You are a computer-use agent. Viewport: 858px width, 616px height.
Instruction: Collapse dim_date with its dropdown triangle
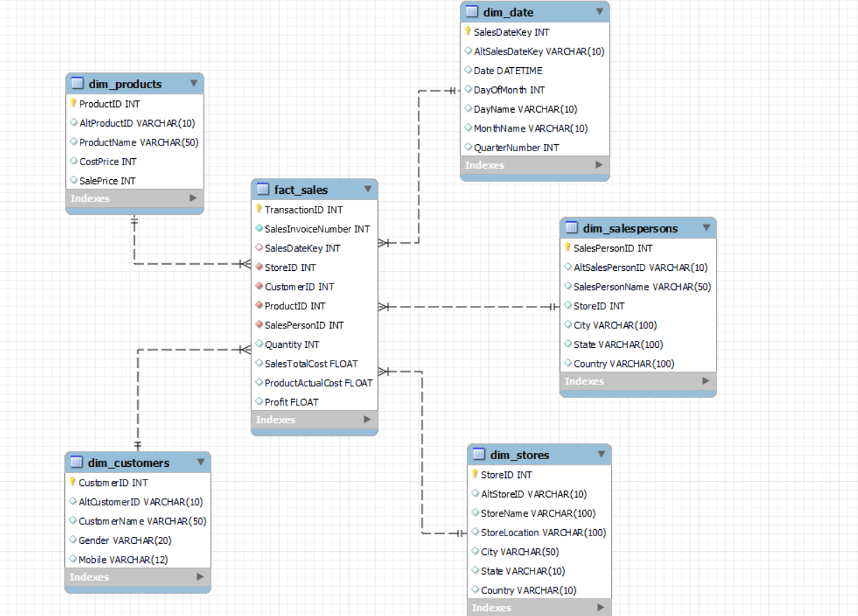point(600,12)
